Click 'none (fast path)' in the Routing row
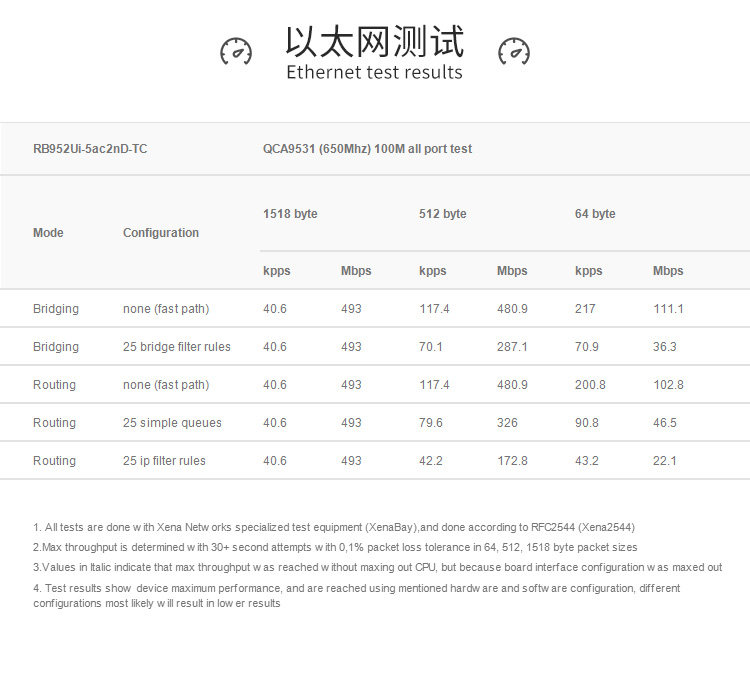 [x=166, y=385]
